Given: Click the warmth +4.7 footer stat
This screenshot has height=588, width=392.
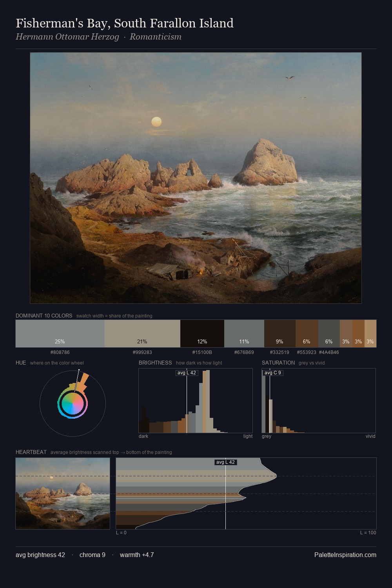Looking at the screenshot, I should [x=137, y=555].
